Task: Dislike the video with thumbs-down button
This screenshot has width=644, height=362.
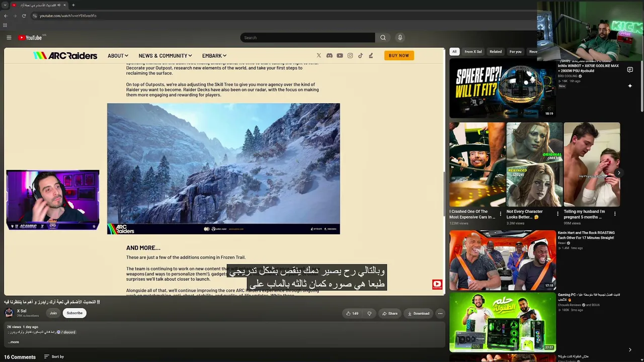Action: coord(369,313)
